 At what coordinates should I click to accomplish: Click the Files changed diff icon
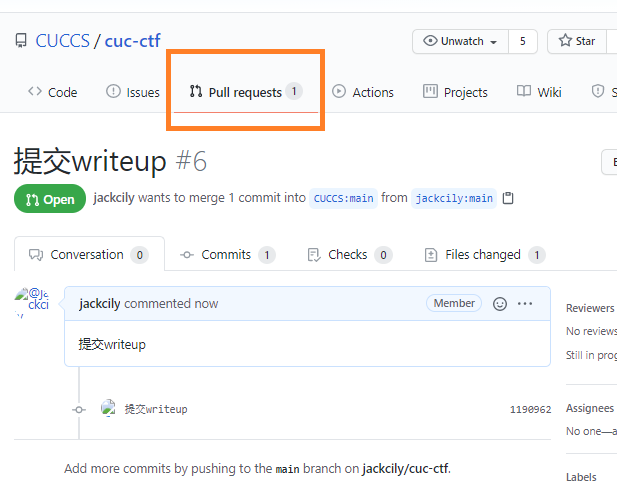(x=431, y=255)
